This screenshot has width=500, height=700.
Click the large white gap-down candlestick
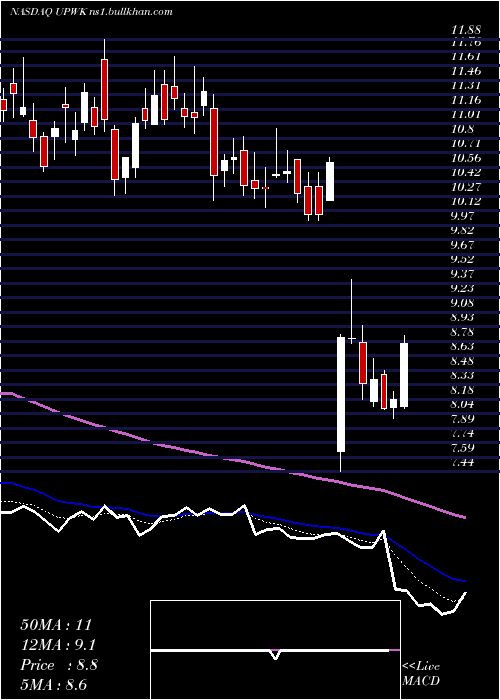[341, 394]
